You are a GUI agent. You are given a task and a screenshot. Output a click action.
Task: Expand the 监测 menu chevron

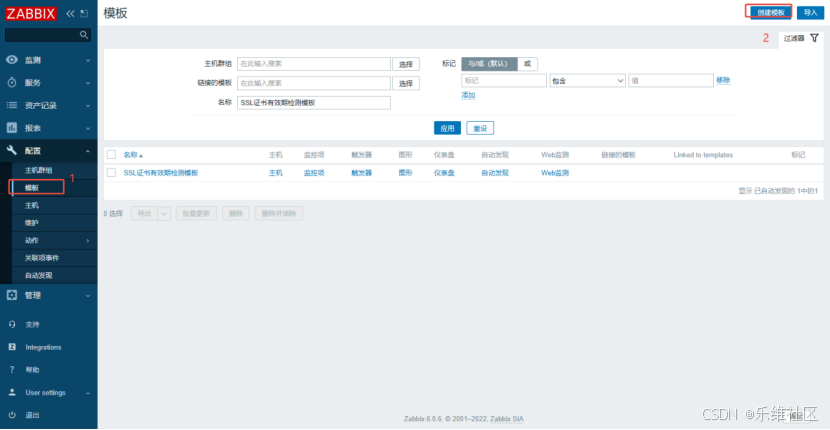[88, 60]
